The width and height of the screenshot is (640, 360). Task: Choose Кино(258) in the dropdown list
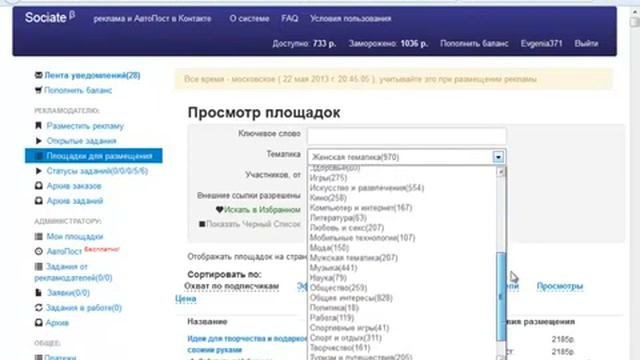tap(328, 198)
